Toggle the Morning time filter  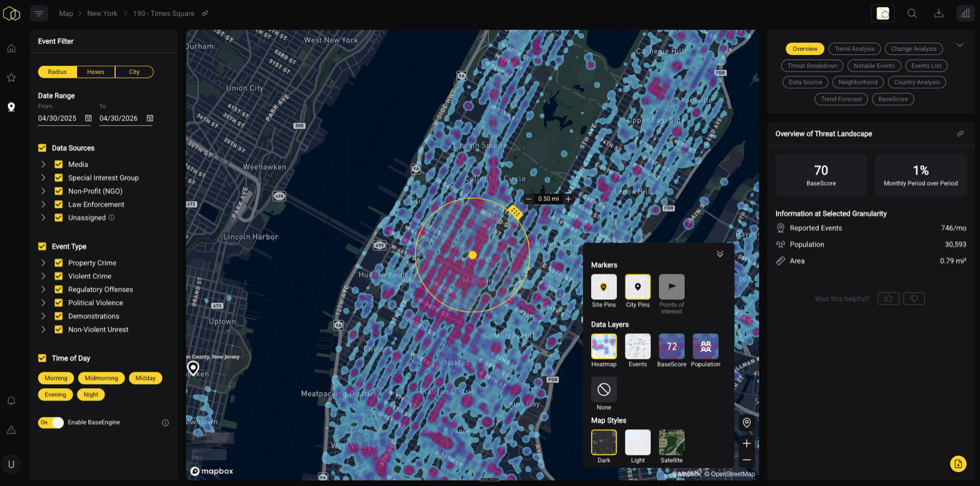(56, 378)
